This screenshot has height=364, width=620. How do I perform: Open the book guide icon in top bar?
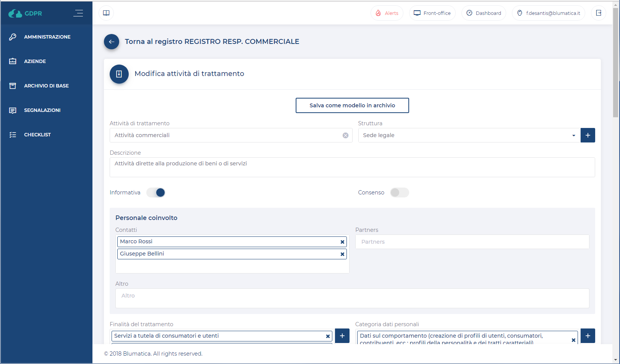(106, 13)
